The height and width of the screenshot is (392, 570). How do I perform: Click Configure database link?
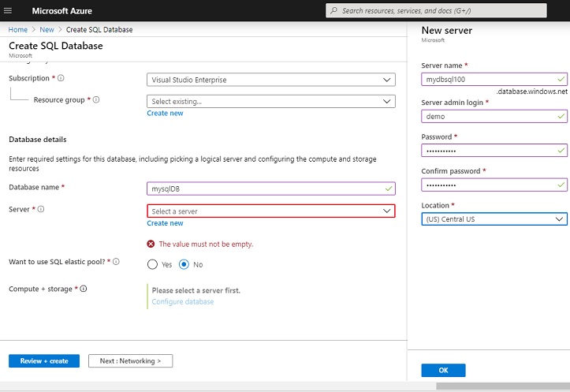coord(183,302)
